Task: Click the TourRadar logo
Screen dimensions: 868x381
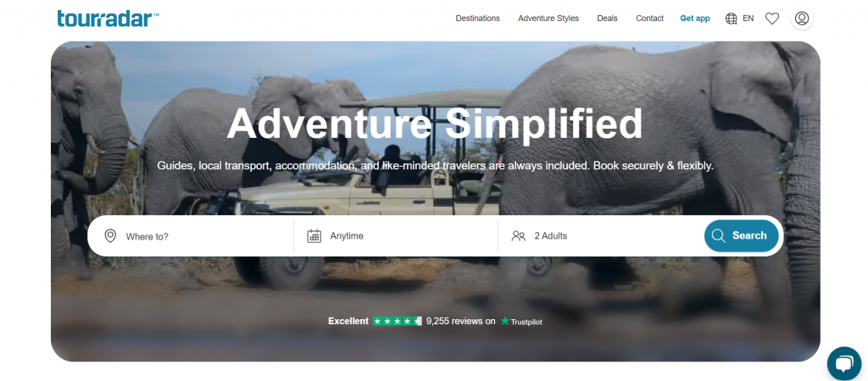Action: click(x=108, y=19)
